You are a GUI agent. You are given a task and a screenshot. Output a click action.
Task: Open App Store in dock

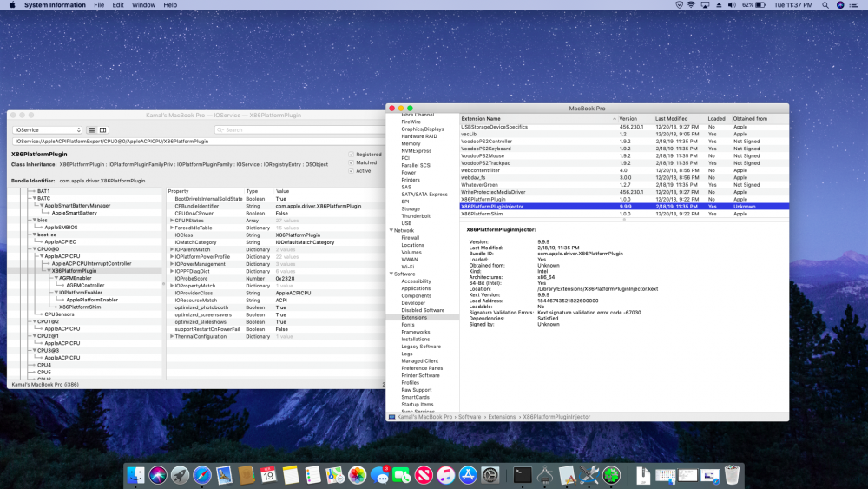coord(468,475)
